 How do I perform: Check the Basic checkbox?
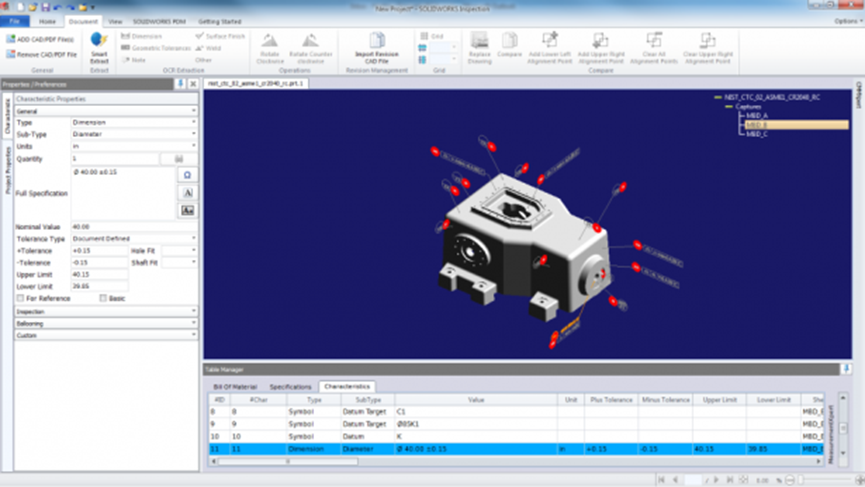click(x=103, y=298)
